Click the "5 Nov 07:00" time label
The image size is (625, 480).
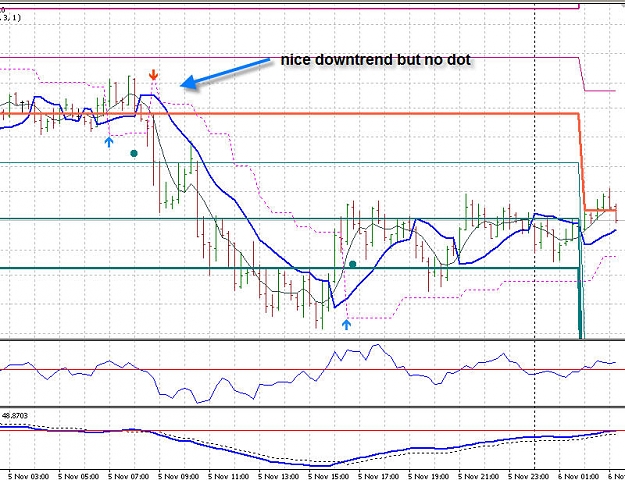coord(128,476)
